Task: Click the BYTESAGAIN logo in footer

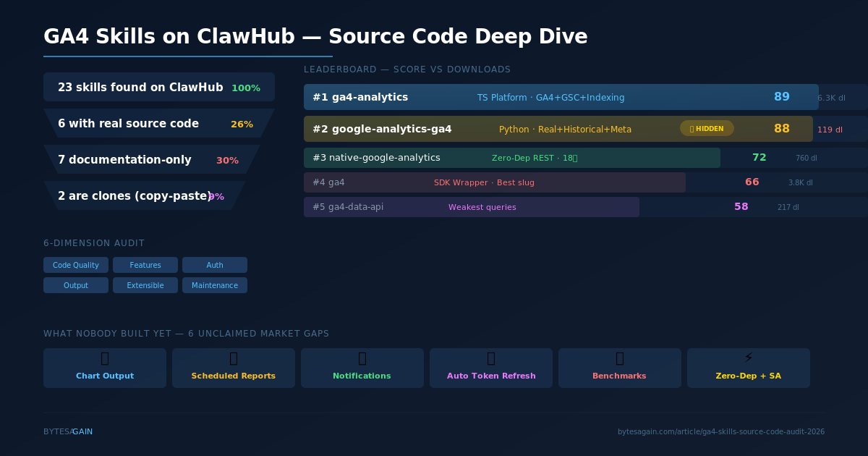Action: click(x=68, y=431)
